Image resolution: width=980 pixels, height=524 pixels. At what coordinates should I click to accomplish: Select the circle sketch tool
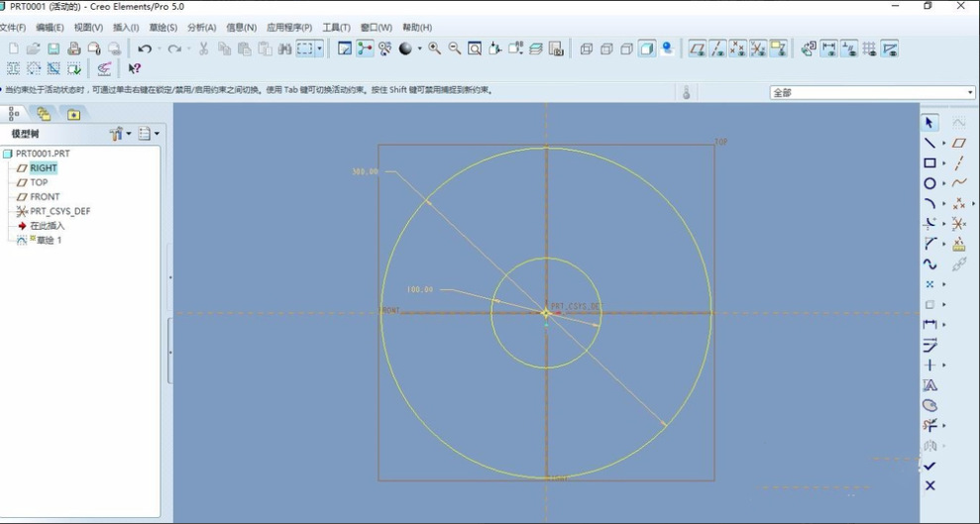click(929, 183)
